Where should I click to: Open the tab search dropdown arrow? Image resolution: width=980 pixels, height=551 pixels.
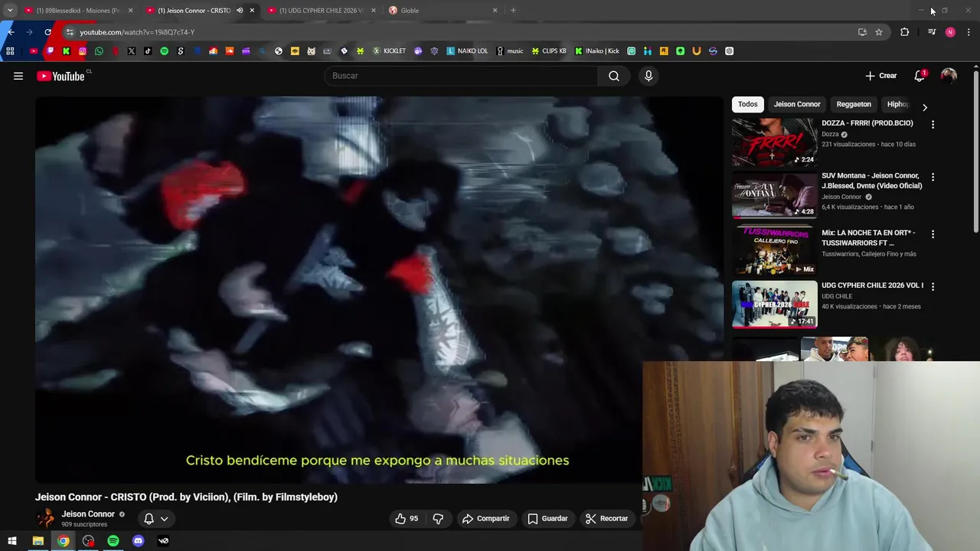10,11
